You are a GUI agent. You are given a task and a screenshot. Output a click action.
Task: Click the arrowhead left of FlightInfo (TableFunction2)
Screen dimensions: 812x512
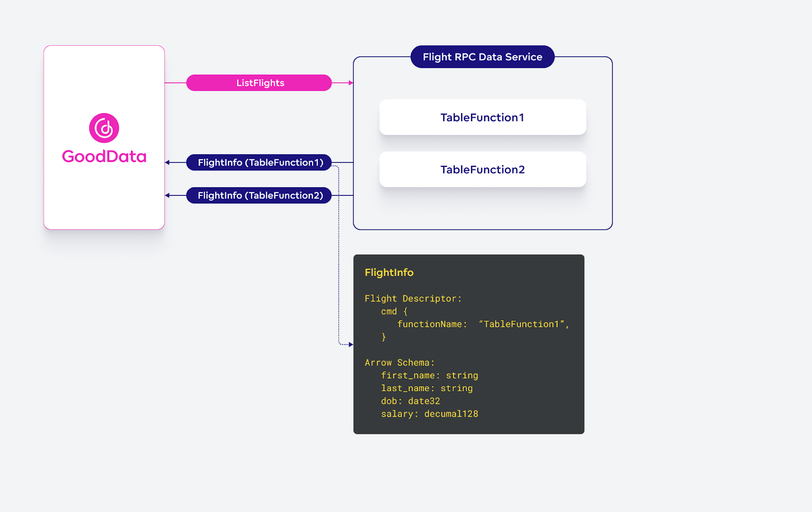point(167,195)
